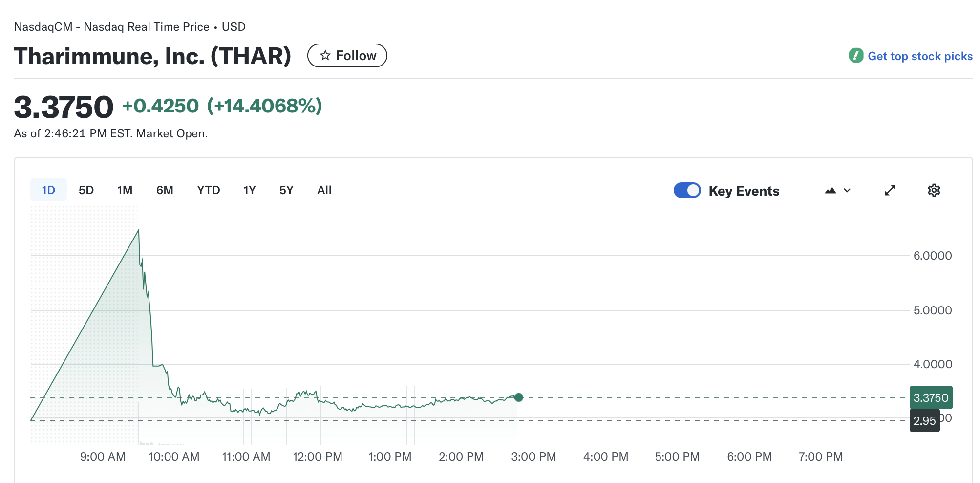
Task: Click the star Follow button
Action: coord(347,56)
